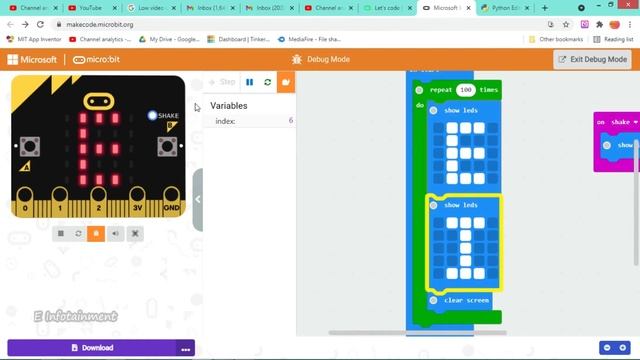640x360 pixels.
Task: Toggle breakpoint on the highlighted show leds block
Action: click(433, 205)
